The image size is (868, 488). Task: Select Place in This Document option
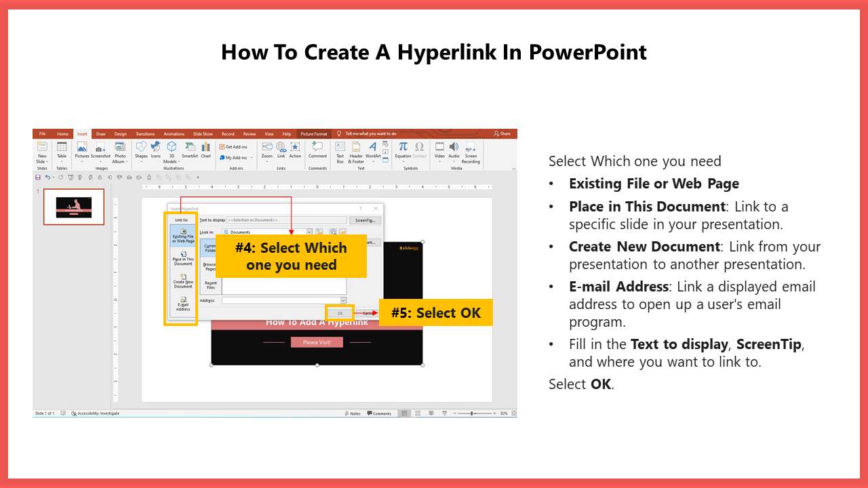point(183,258)
